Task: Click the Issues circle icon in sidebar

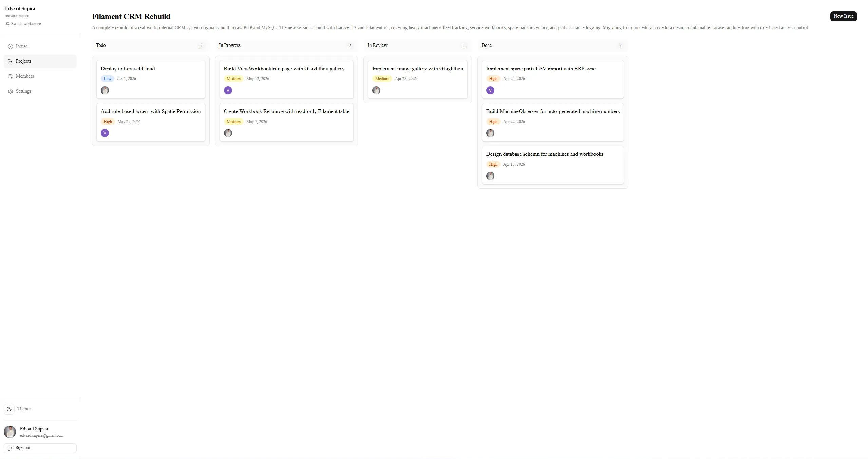Action: coord(11,47)
